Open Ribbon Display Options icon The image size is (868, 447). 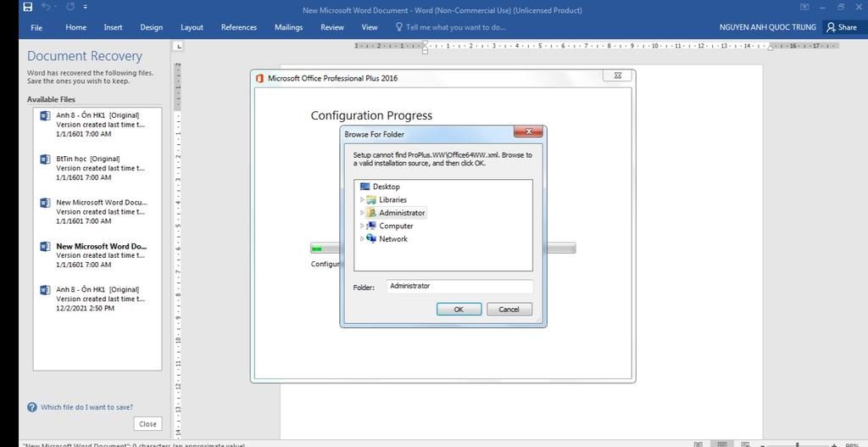(804, 7)
